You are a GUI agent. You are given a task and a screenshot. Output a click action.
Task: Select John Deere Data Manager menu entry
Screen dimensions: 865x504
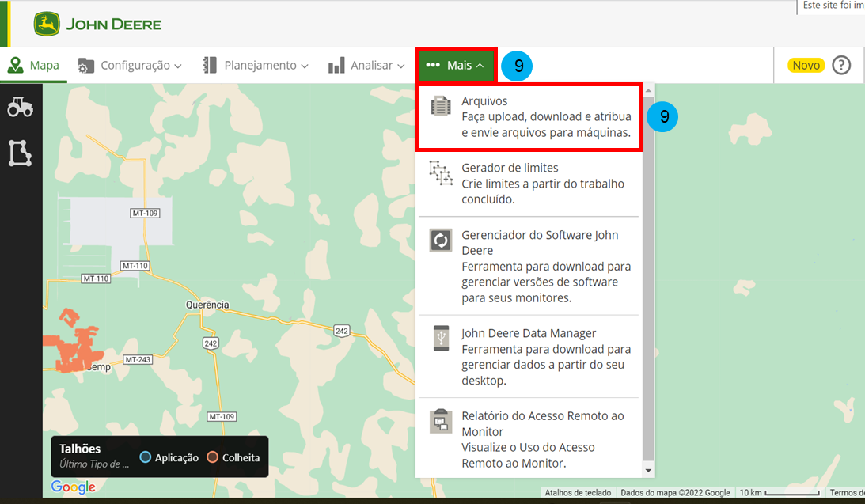tap(529, 333)
